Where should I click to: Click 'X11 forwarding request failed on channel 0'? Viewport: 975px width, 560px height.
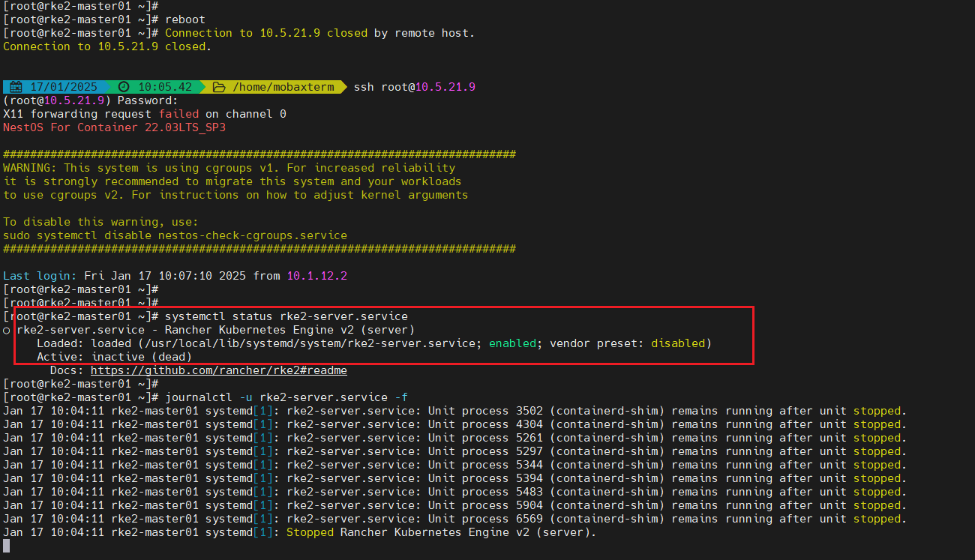pos(145,114)
